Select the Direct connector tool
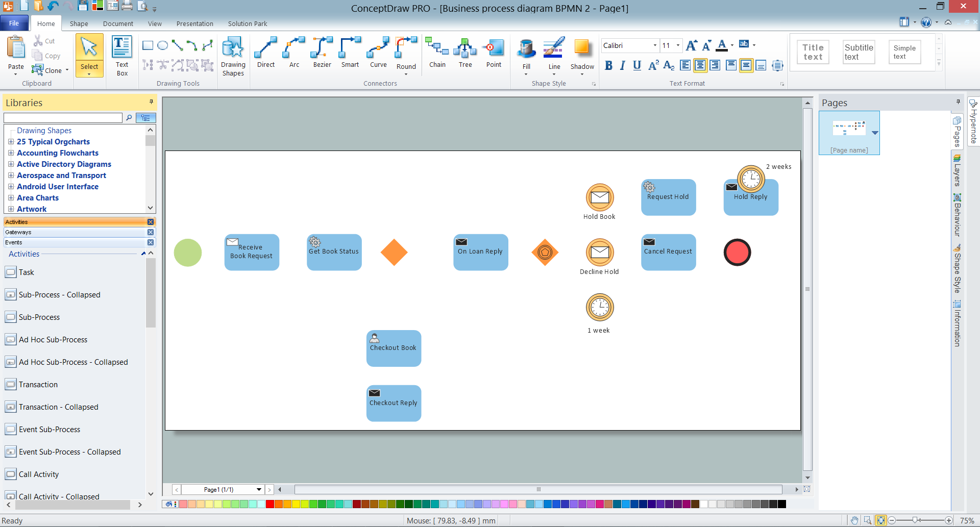980x527 pixels. (266, 53)
